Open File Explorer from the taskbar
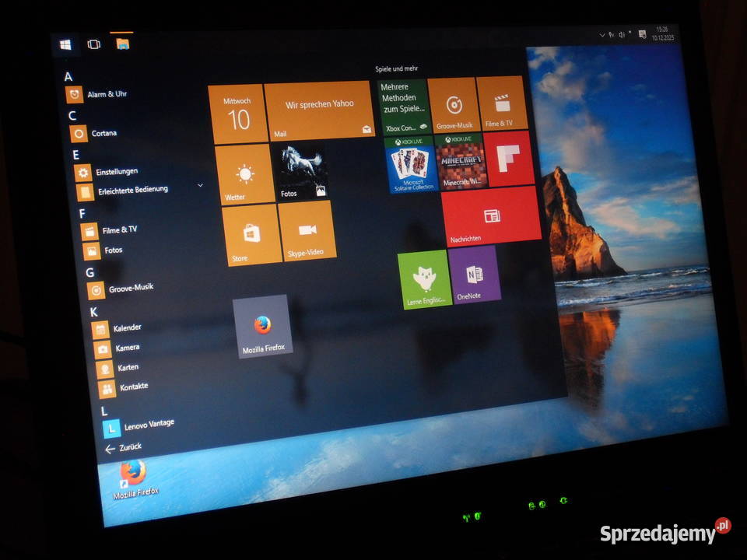 [x=121, y=45]
